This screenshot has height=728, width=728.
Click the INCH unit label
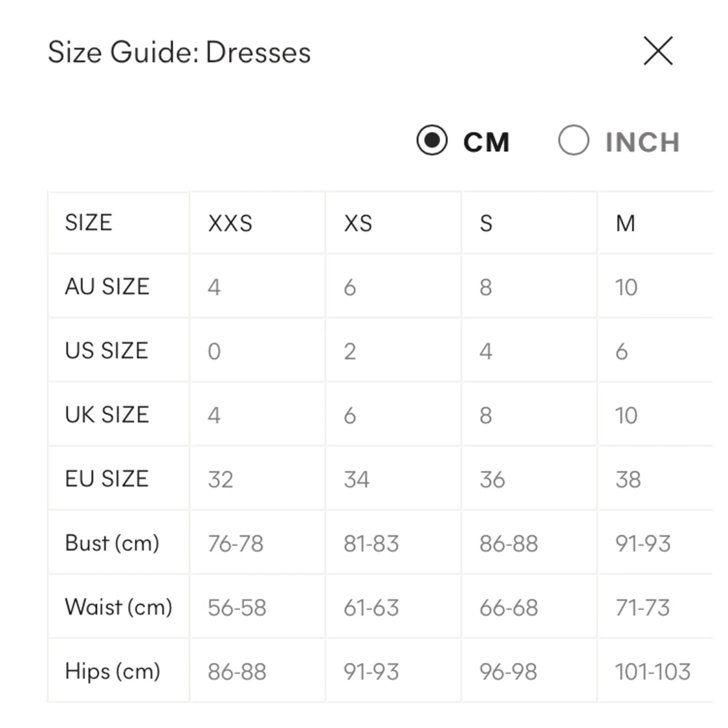tap(642, 142)
